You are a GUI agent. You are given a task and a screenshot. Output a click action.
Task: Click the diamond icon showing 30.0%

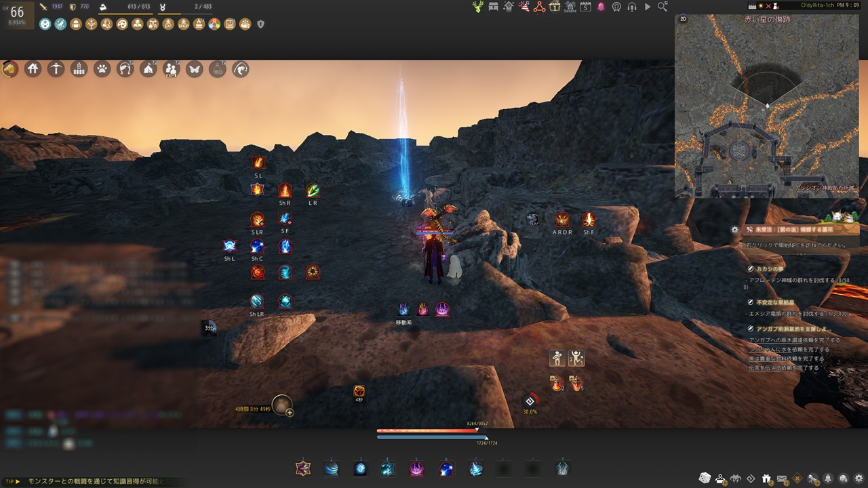click(530, 401)
